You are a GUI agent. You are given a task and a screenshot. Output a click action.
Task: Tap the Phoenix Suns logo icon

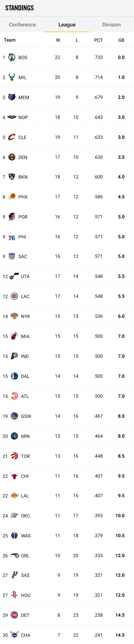[x=12, y=197]
